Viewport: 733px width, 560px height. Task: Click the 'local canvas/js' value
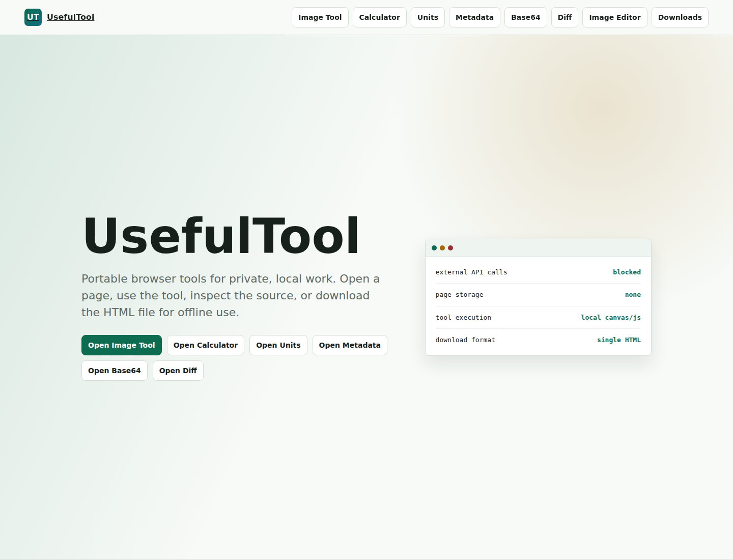[611, 318]
